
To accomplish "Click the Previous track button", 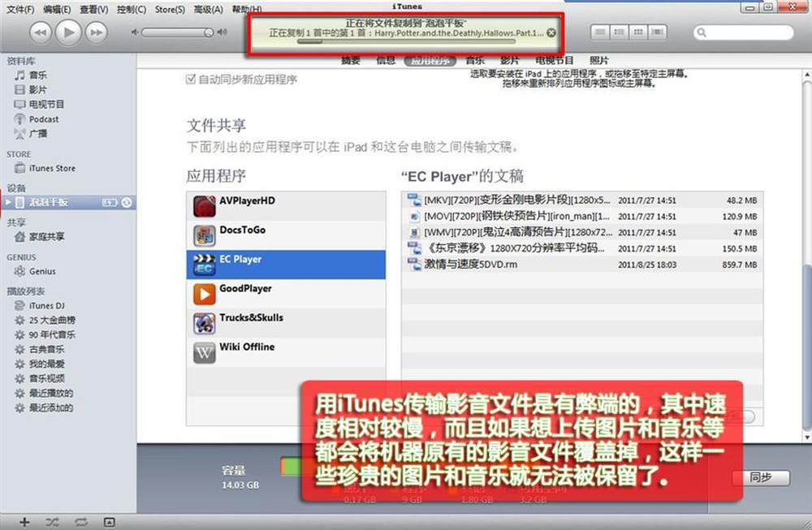I will [41, 32].
